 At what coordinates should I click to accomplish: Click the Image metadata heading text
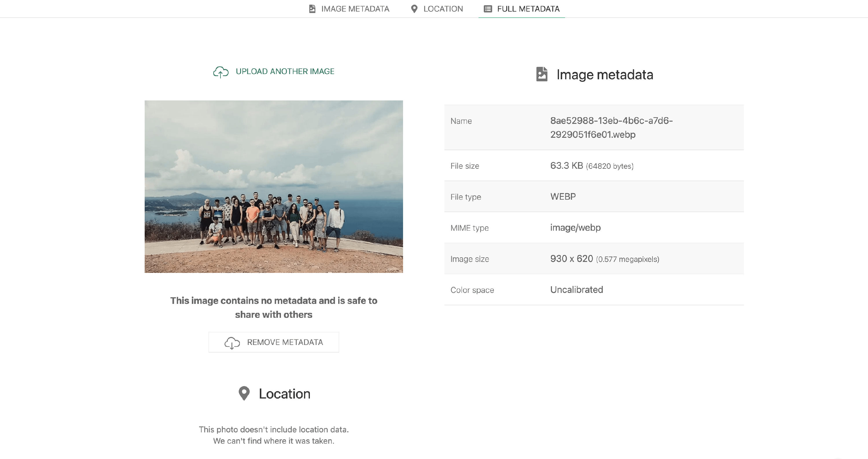(x=604, y=74)
